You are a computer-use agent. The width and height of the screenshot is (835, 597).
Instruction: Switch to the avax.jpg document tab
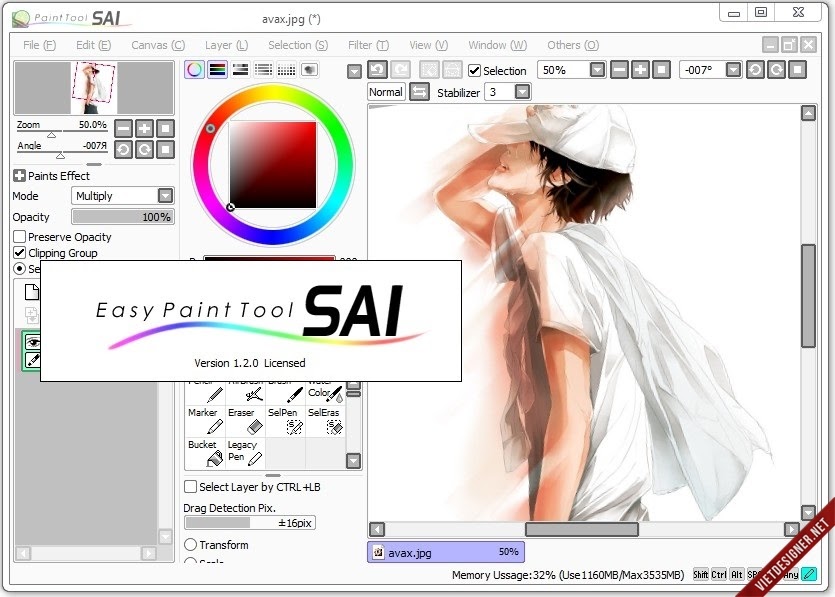click(446, 552)
